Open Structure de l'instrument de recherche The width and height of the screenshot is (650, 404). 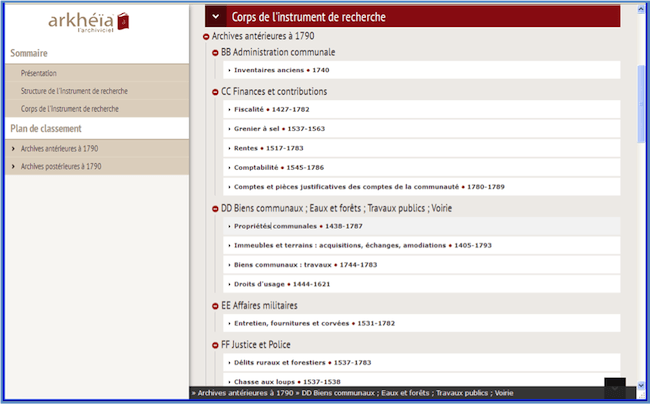(x=74, y=91)
